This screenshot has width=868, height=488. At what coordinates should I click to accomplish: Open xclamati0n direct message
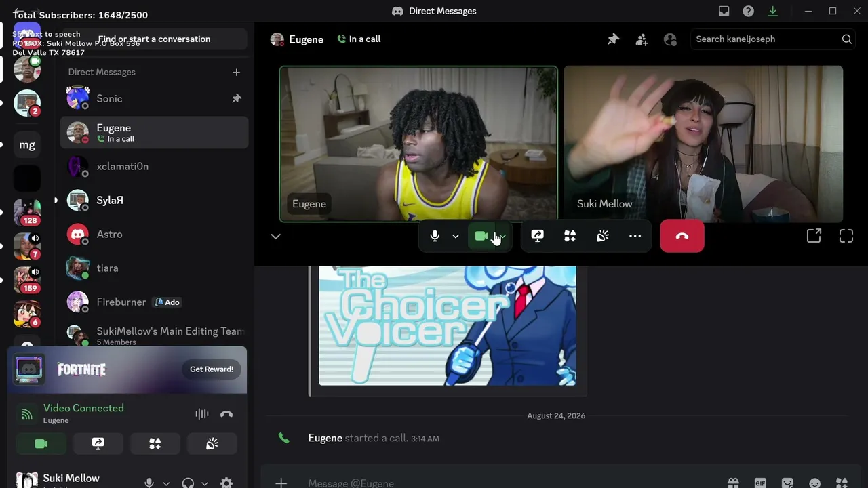155,166
